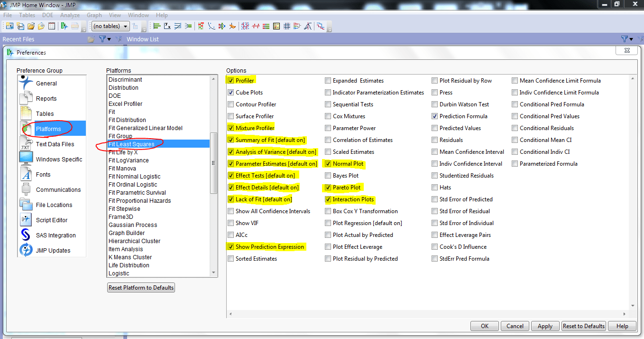The width and height of the screenshot is (644, 339).
Task: Open the Analyze menu
Action: coord(70,15)
